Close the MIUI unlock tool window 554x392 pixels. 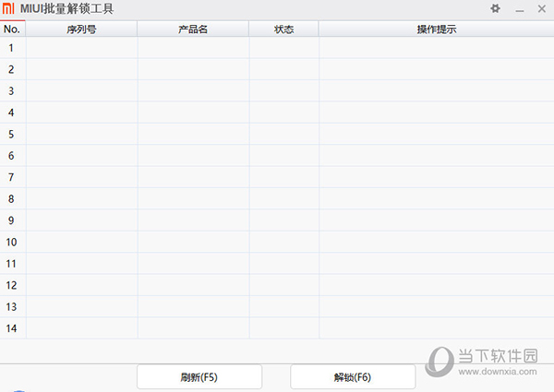point(542,9)
